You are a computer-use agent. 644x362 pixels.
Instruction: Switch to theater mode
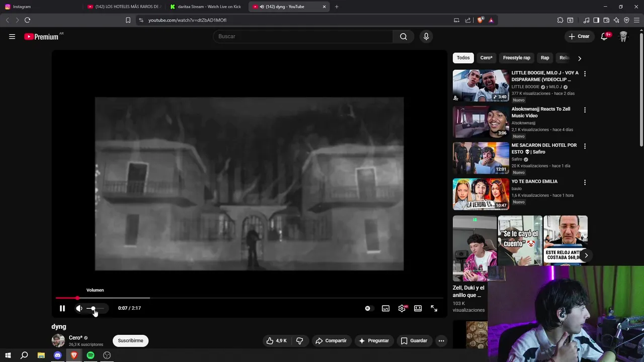(x=418, y=308)
